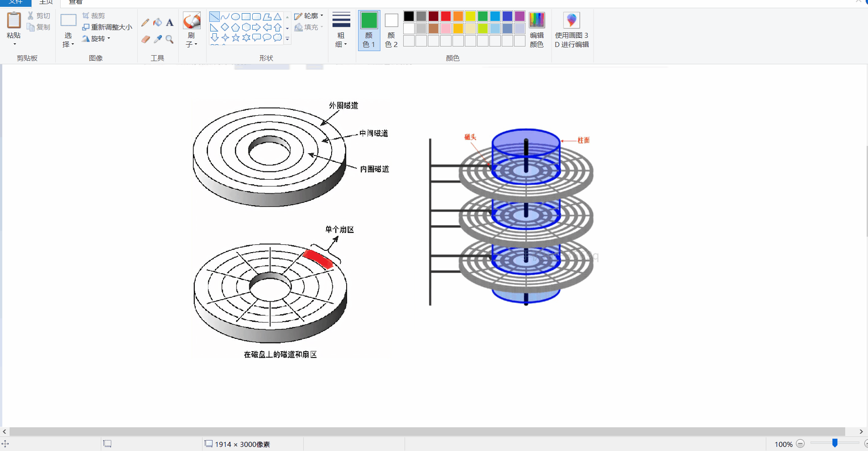The image size is (868, 451).
Task: Pick the yellow color swatch
Action: tap(471, 16)
